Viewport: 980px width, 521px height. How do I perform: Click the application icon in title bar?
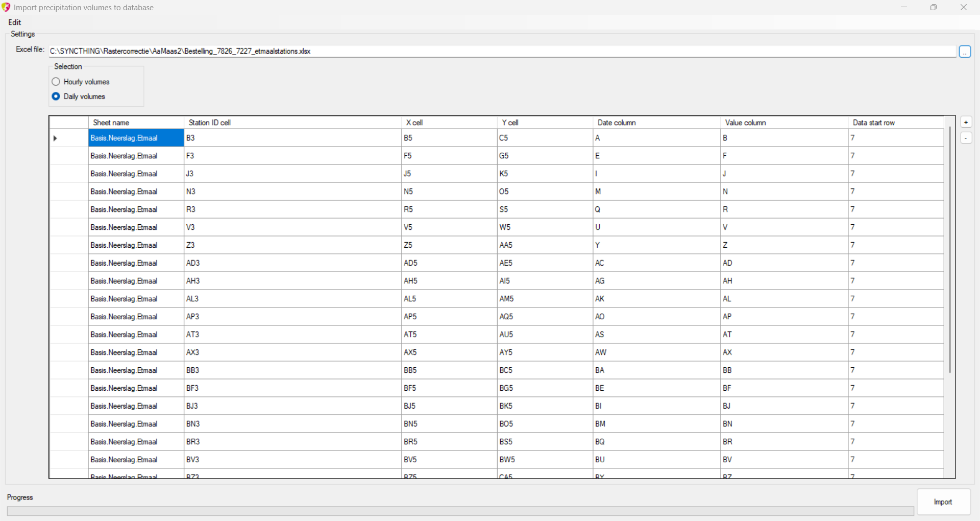(6, 7)
